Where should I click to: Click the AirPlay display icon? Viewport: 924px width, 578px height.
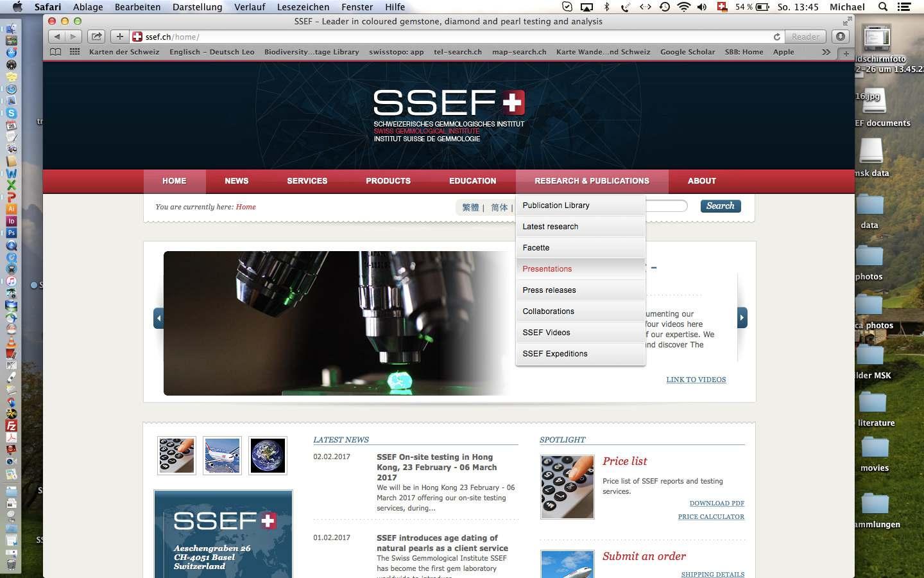click(586, 7)
